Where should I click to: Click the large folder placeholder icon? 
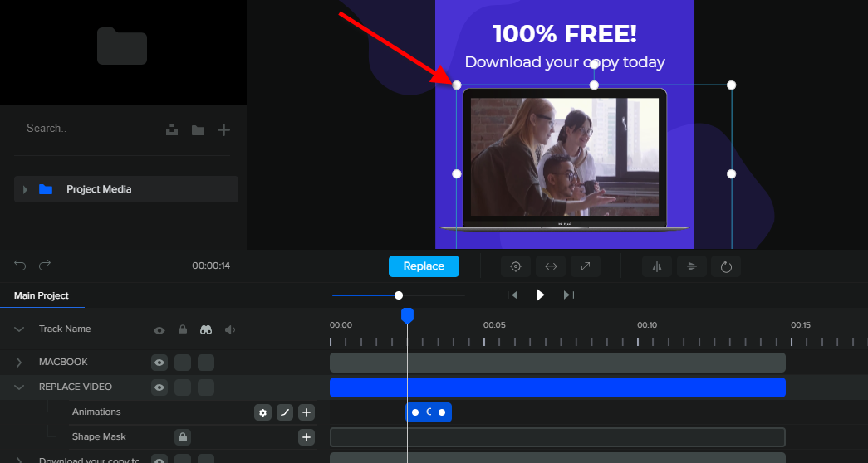click(x=122, y=46)
